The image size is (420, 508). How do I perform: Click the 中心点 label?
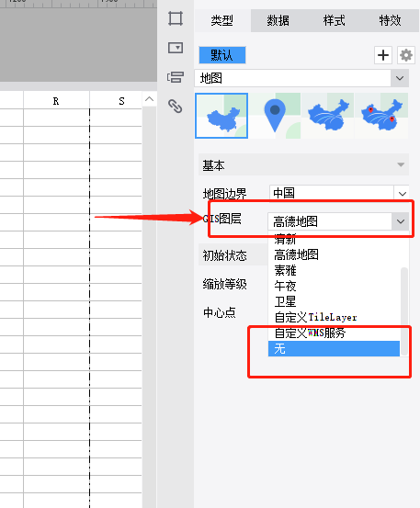[220, 312]
